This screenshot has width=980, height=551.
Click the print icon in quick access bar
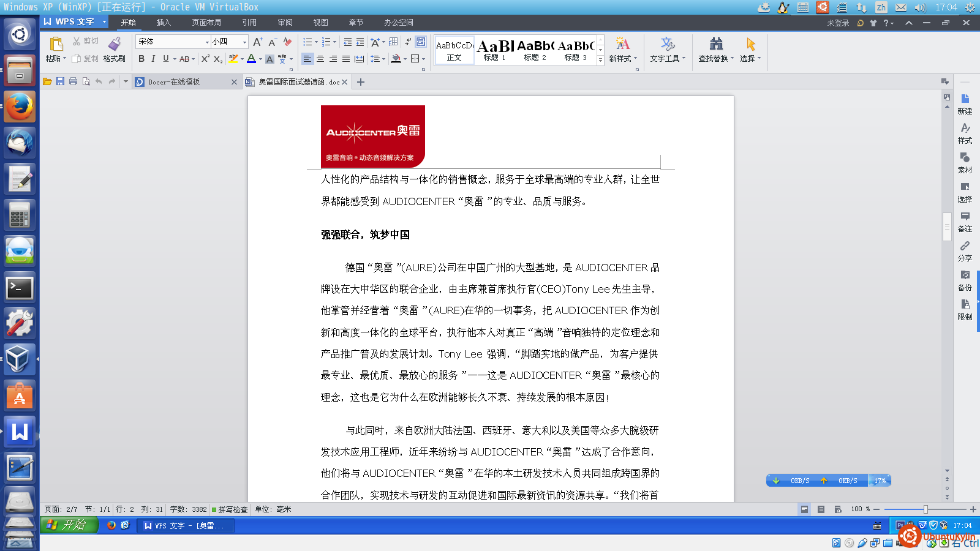[73, 81]
